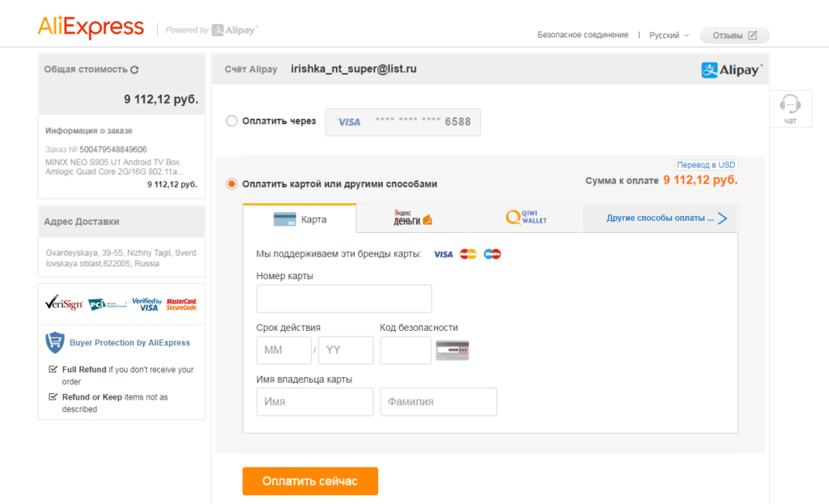Click the AliExpress logo

[91, 27]
